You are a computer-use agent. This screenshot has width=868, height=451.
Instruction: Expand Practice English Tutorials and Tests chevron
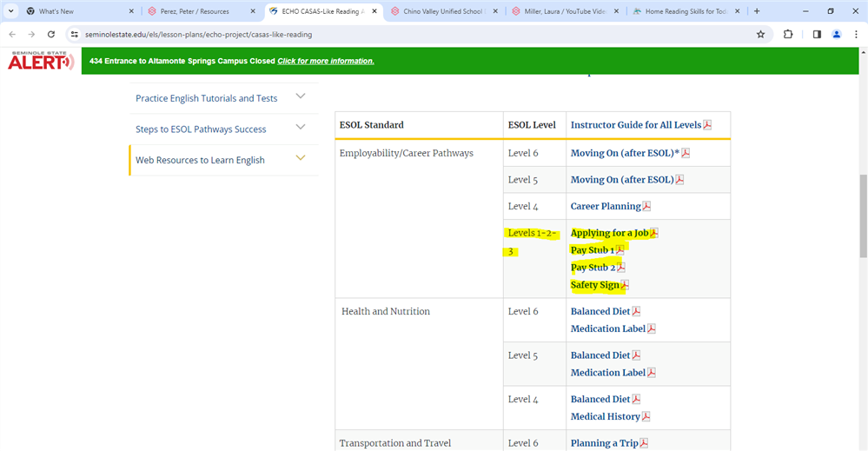301,96
